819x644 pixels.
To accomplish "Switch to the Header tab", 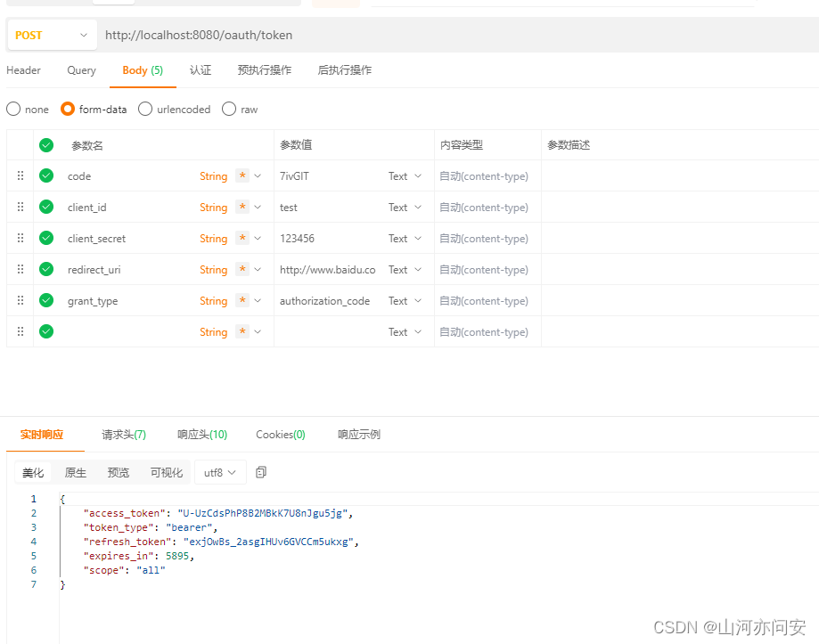I will (x=23, y=70).
